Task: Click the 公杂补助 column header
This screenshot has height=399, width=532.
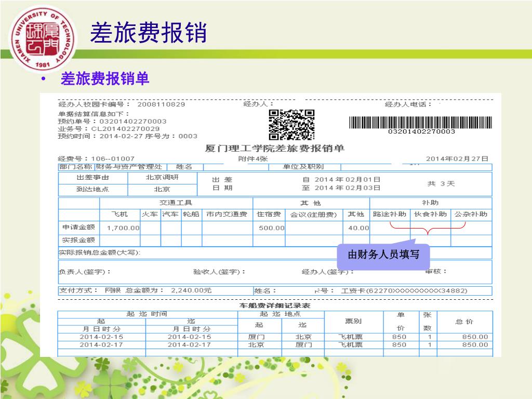Action: point(471,215)
